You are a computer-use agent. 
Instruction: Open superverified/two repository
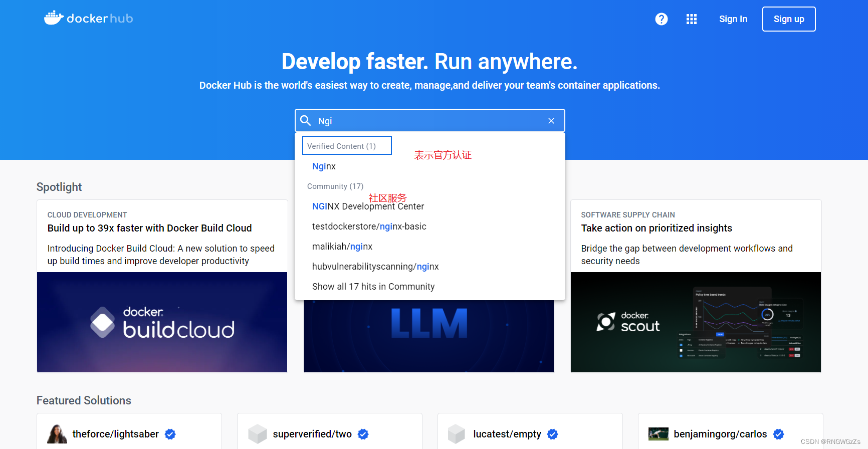click(312, 434)
